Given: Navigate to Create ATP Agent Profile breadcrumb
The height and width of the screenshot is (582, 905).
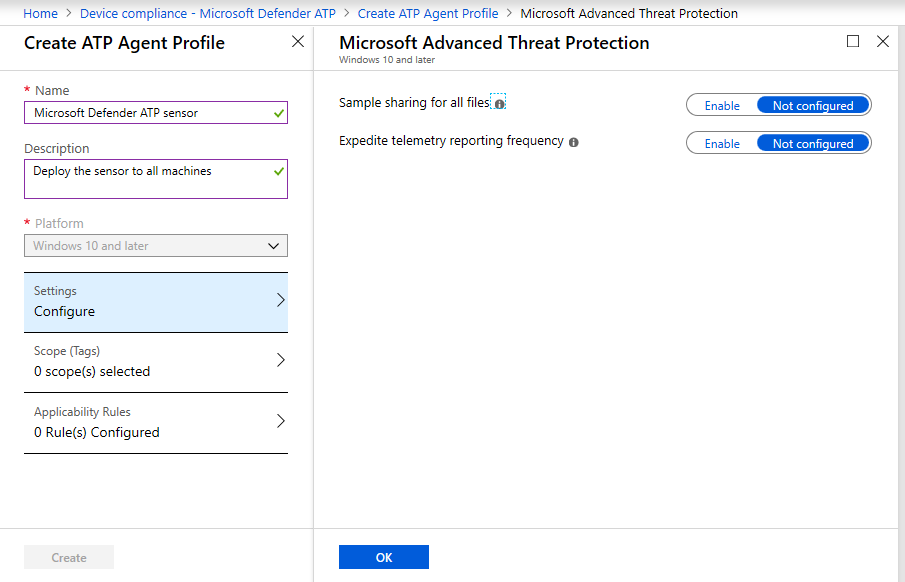Looking at the screenshot, I should click(x=428, y=13).
